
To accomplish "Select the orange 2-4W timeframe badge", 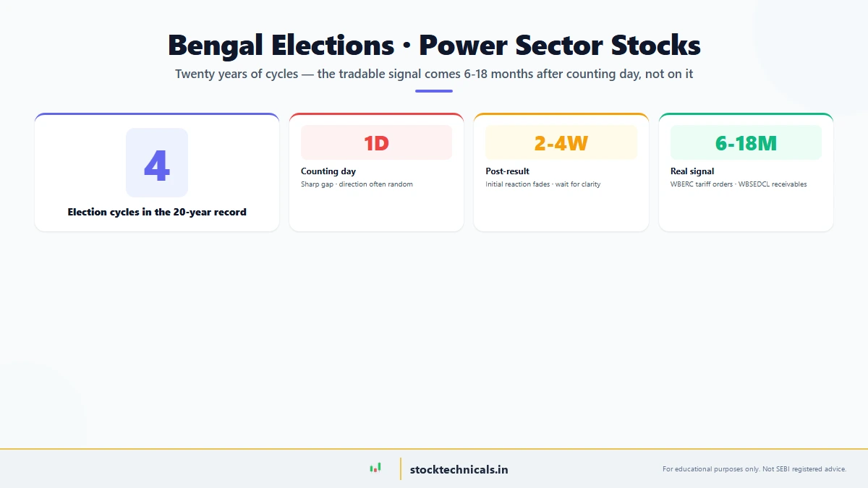I will tap(561, 142).
